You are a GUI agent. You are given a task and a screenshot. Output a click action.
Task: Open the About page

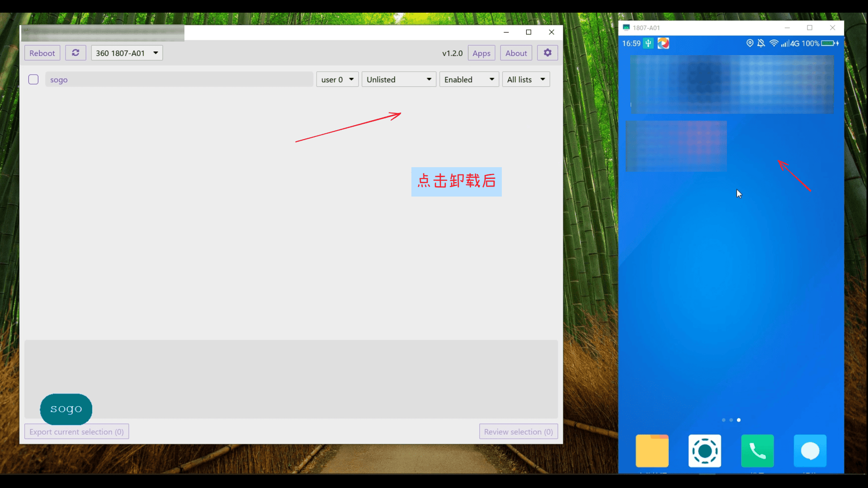(516, 53)
